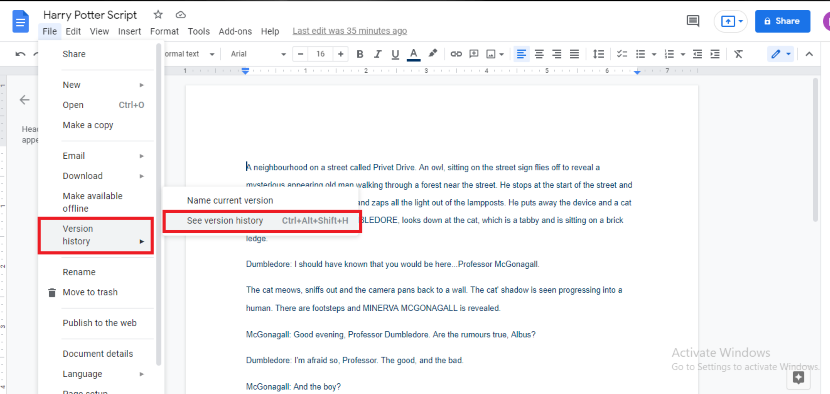The image size is (830, 394).
Task: Toggle underline formatting
Action: click(395, 54)
